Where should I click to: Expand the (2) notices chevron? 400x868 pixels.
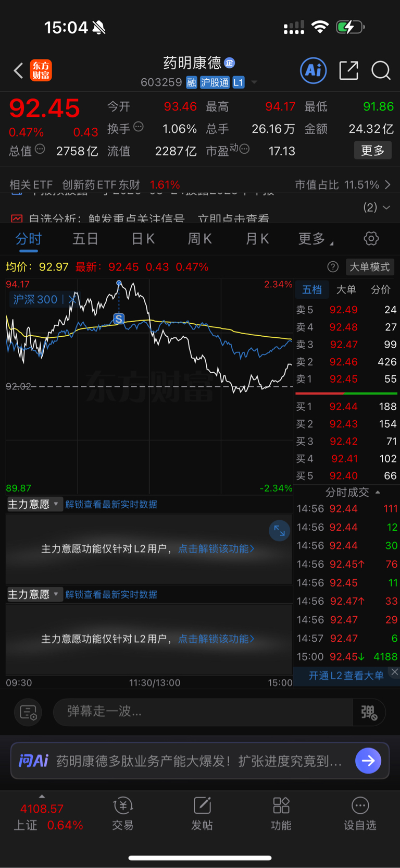tap(386, 207)
